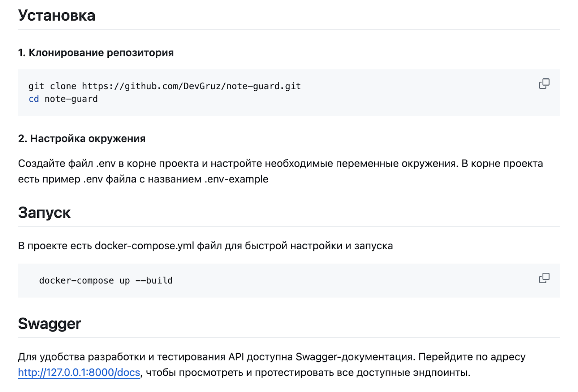Click the blue cd keyword
578x392 pixels.
click(34, 99)
